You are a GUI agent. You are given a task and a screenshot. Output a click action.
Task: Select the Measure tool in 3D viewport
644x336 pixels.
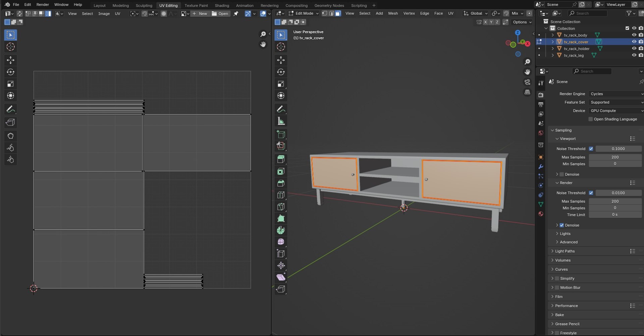(x=281, y=121)
